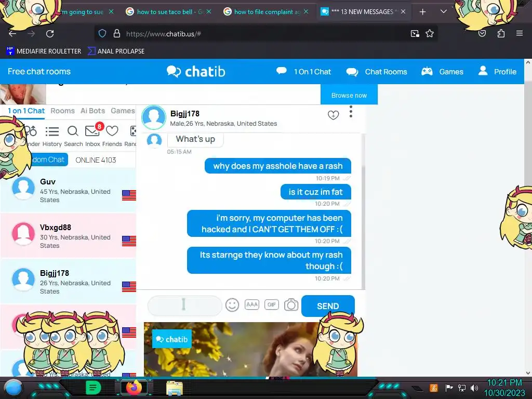Switch to Games sidebar tab
Screen dimensions: 532x399
click(123, 111)
